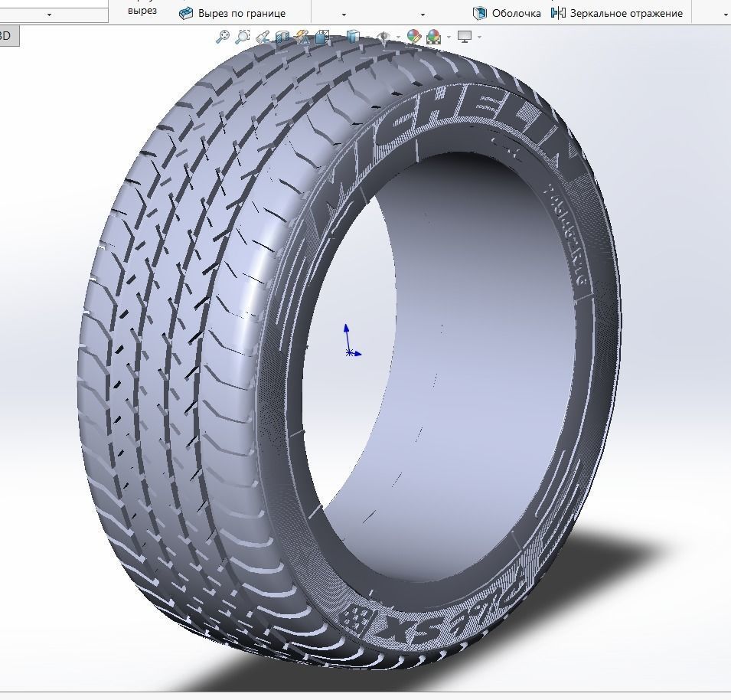Viewport: 731px width, 700px height.
Task: Select the Zoom to Area icon
Action: click(243, 36)
